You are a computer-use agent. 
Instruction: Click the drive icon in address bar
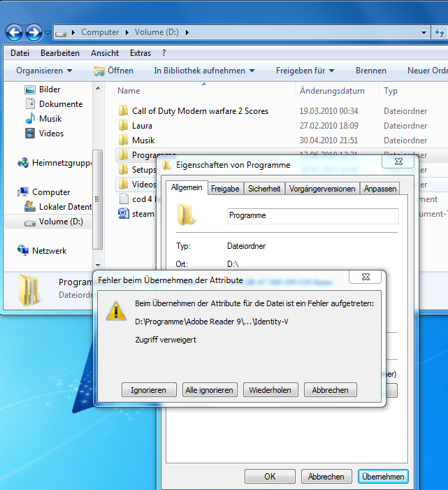click(61, 32)
